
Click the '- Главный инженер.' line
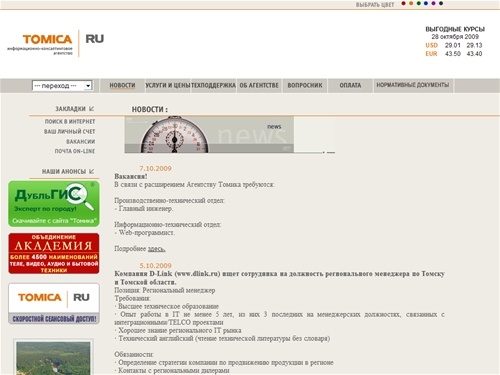[144, 209]
